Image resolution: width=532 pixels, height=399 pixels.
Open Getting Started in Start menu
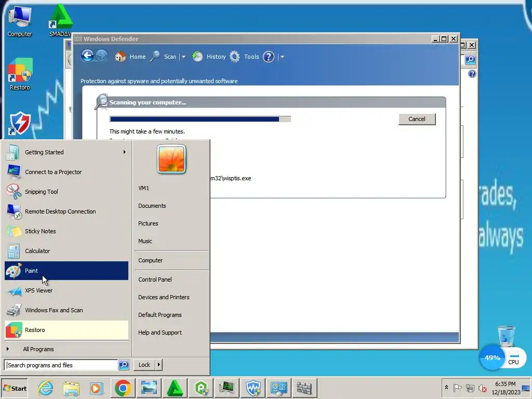coord(66,152)
